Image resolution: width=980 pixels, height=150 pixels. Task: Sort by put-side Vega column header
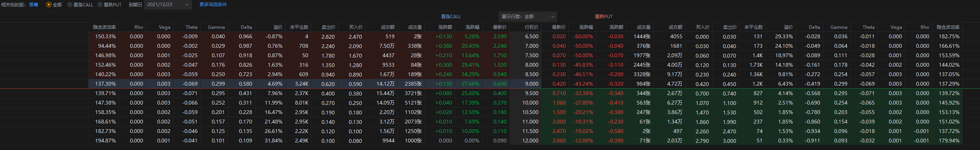coord(896,27)
